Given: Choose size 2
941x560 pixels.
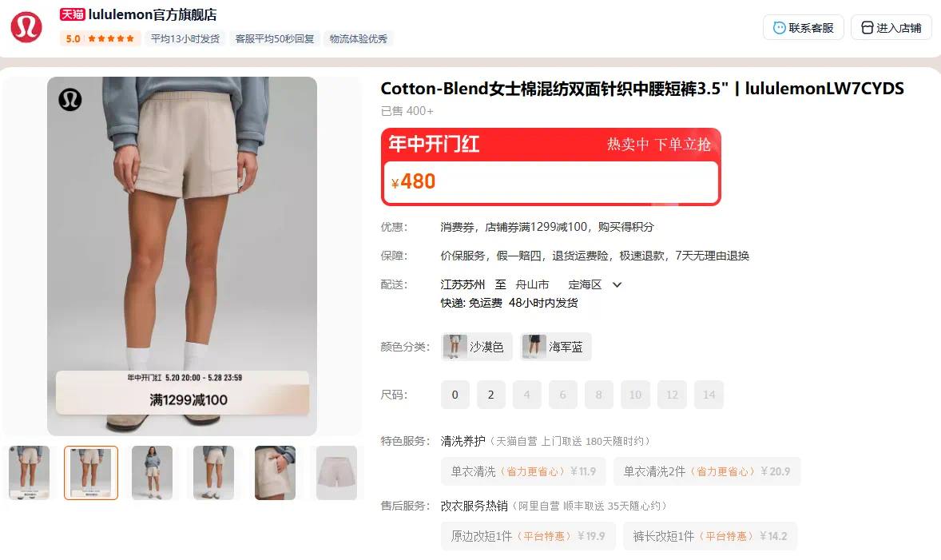Looking at the screenshot, I should coord(491,395).
